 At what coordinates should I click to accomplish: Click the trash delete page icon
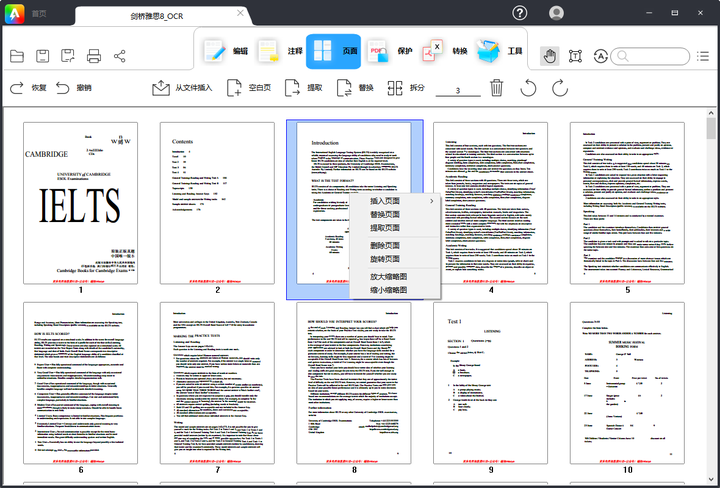[x=496, y=88]
